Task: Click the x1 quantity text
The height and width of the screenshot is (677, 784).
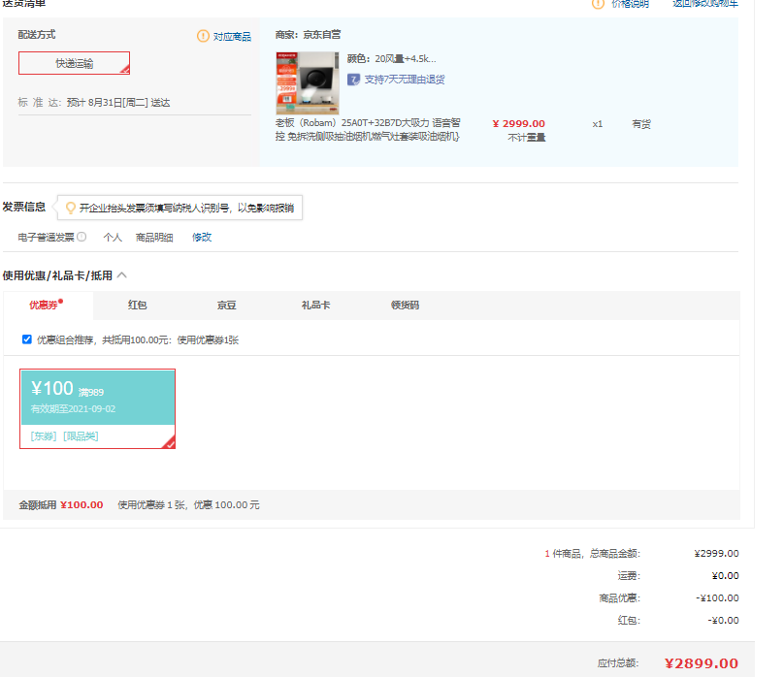Action: coord(598,124)
